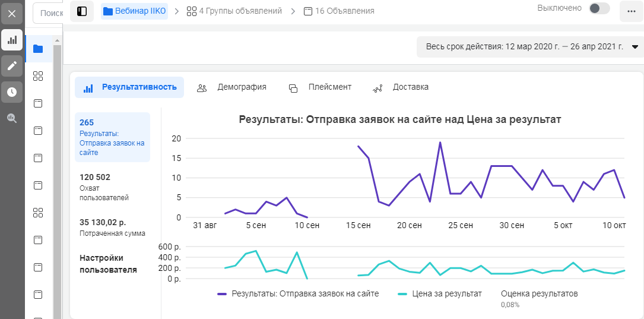Toggle the sidebar panel layout icon
This screenshot has height=319, width=644.
tap(82, 11)
